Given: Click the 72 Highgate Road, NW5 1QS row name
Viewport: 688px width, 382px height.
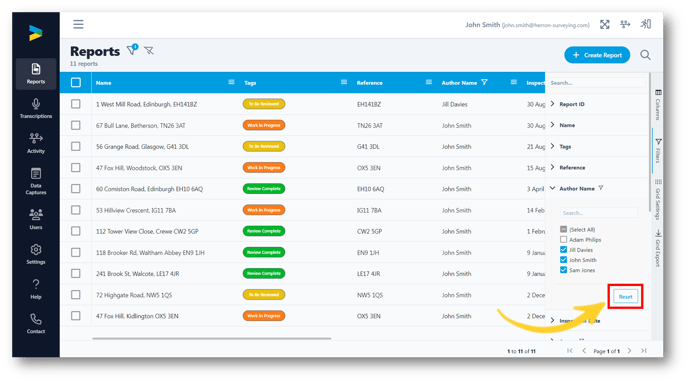Looking at the screenshot, I should pyautogui.click(x=134, y=295).
